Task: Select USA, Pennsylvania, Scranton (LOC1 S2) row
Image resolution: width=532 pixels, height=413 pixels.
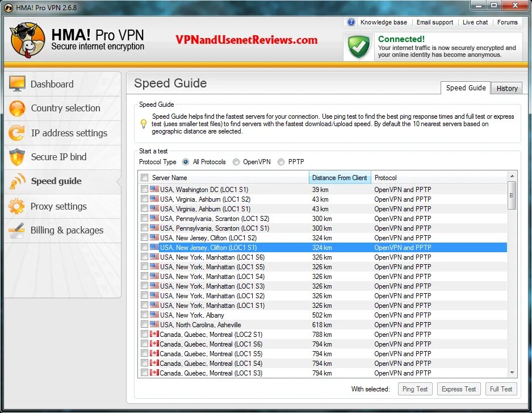Action: click(322, 218)
